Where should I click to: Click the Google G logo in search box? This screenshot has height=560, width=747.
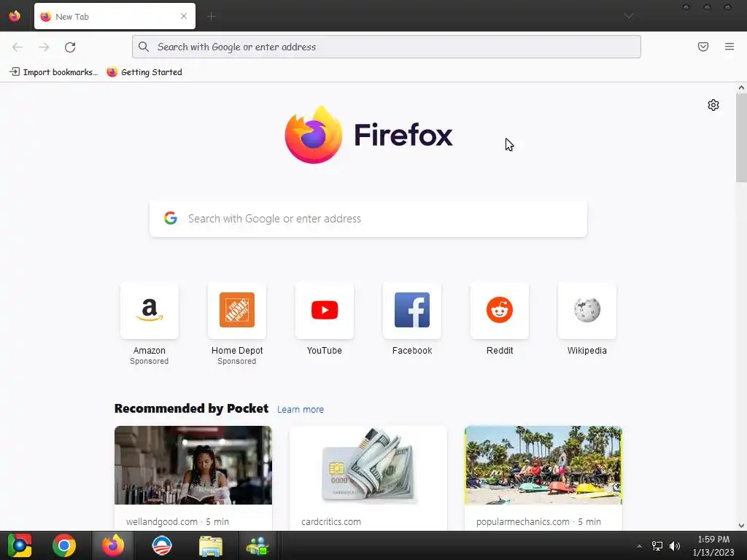click(x=171, y=218)
